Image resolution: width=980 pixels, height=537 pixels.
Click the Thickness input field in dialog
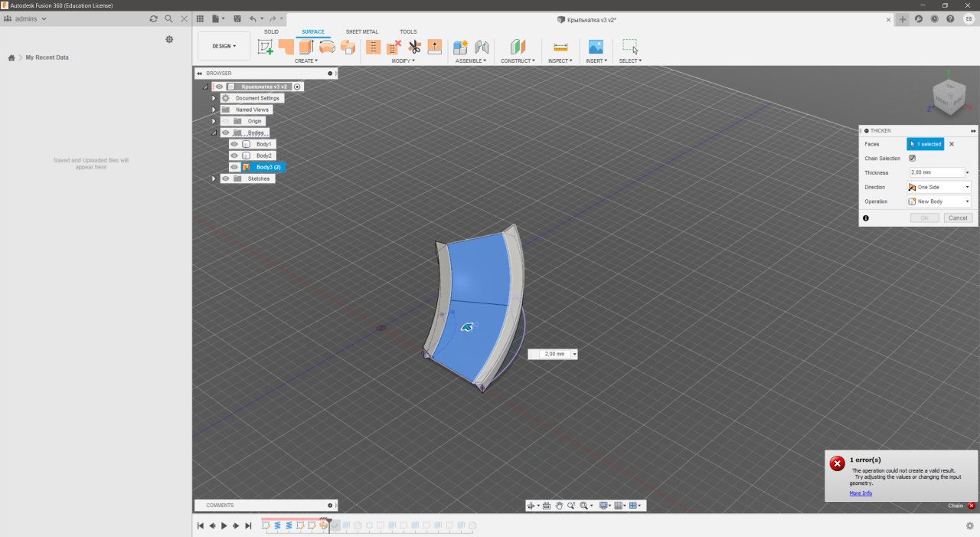pyautogui.click(x=936, y=173)
